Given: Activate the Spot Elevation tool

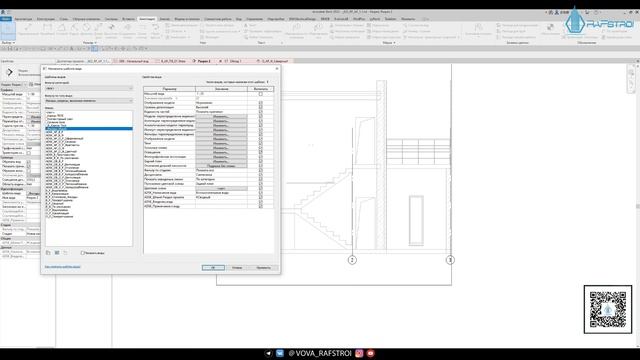Looking at the screenshot, I should coord(111,31).
